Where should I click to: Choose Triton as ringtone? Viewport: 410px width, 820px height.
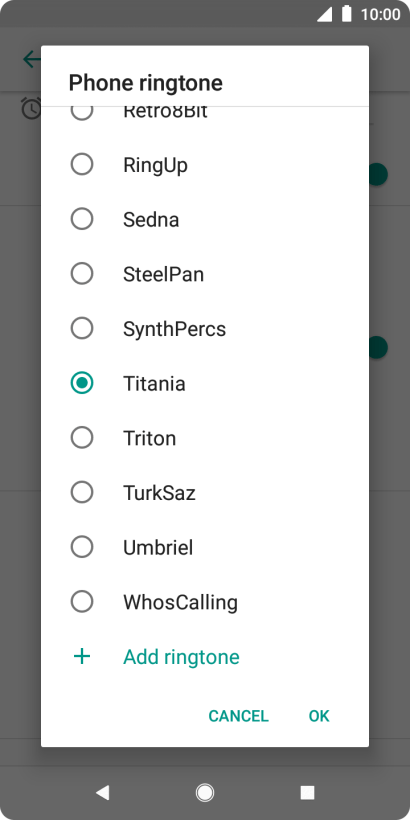[x=82, y=438]
